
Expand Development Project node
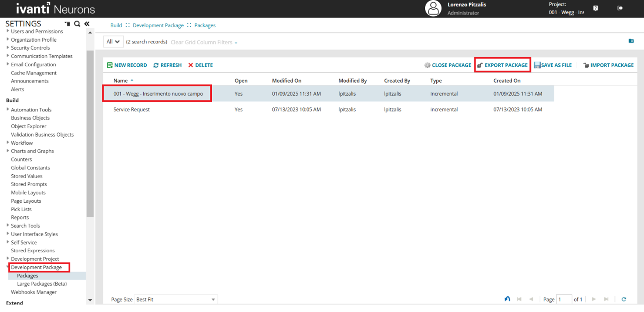[x=8, y=258]
